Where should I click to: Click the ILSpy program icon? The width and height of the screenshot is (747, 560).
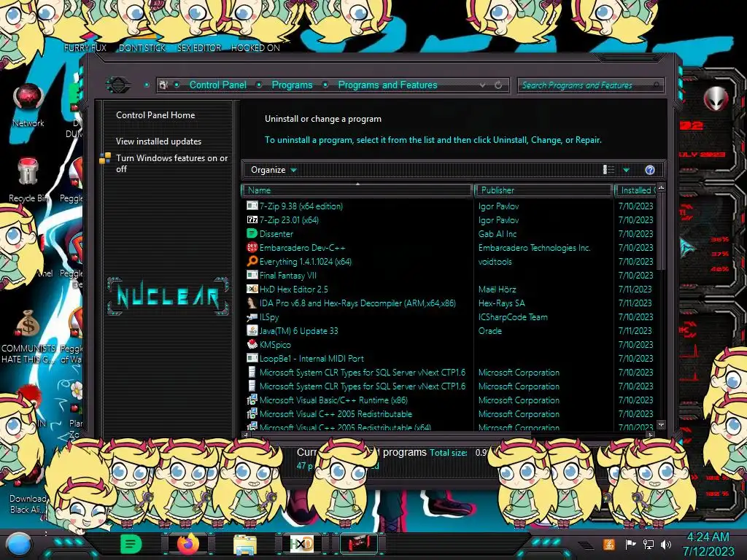pos(252,316)
